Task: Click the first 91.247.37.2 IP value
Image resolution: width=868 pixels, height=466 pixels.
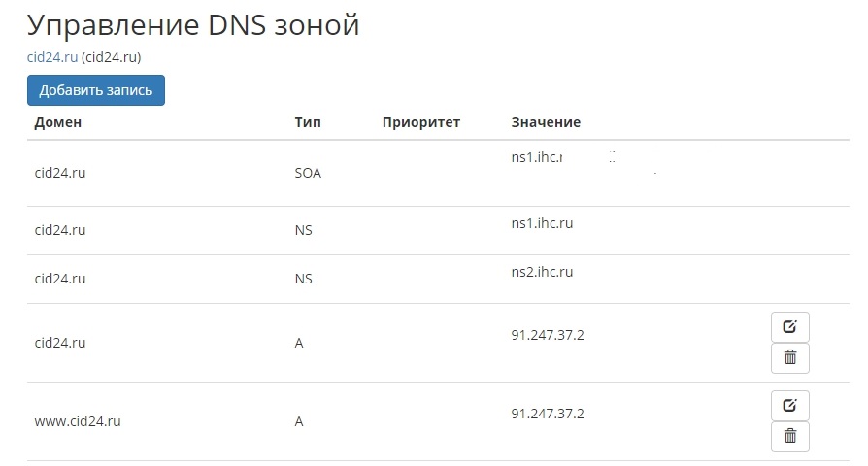Action: [548, 335]
